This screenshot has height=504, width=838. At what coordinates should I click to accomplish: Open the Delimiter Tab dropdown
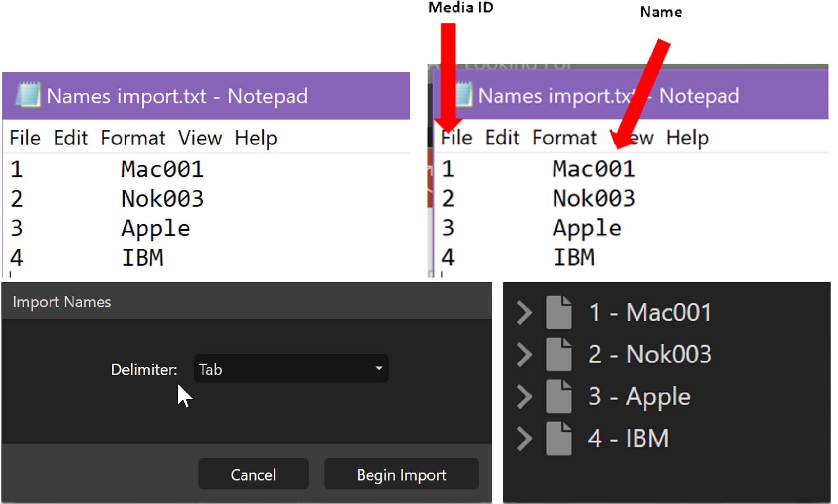pyautogui.click(x=291, y=368)
